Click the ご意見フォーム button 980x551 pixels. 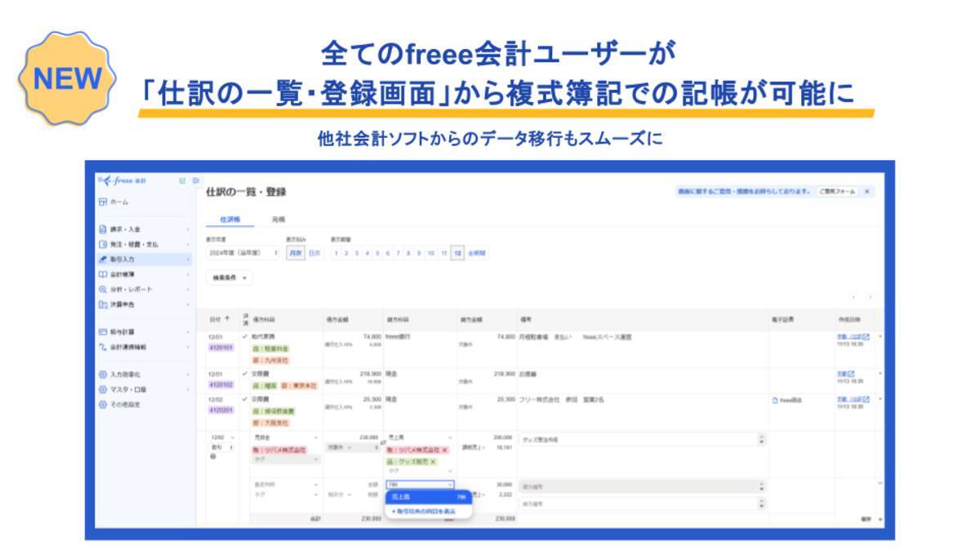point(837,190)
